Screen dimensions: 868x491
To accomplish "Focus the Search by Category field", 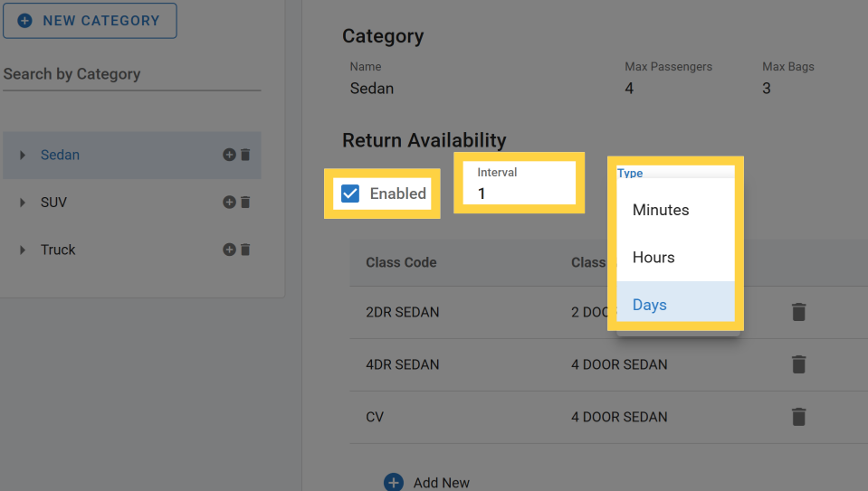I will 131,74.
